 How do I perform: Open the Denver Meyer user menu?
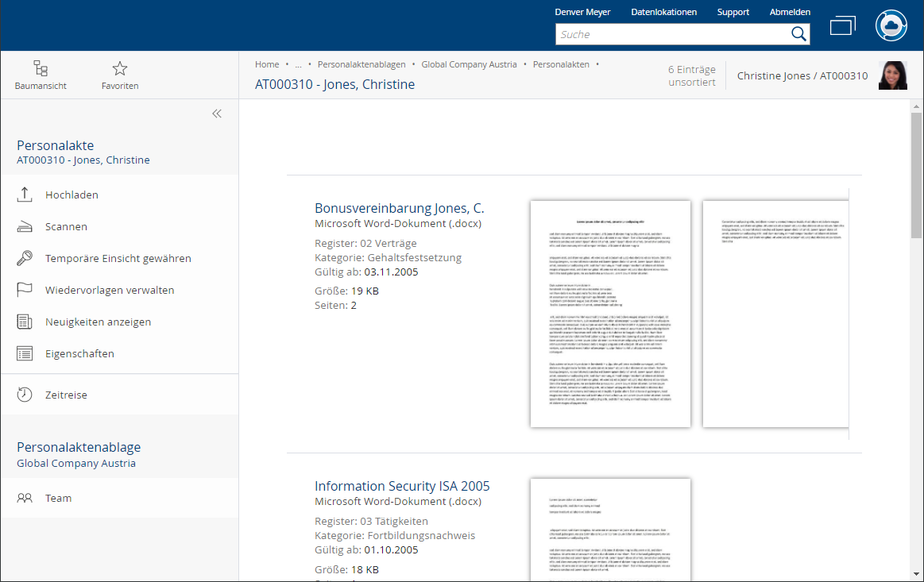(582, 12)
